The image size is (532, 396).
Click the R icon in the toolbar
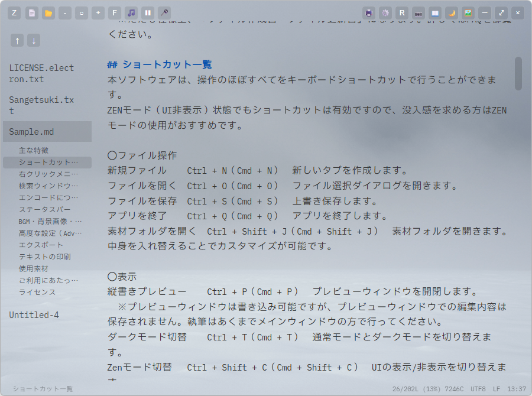pyautogui.click(x=402, y=12)
